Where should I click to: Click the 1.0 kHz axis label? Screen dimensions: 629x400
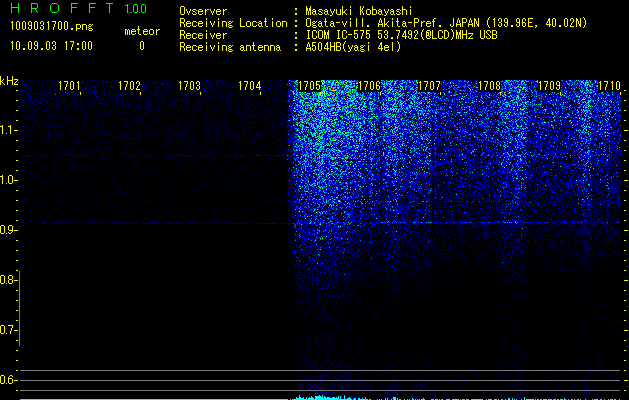coord(7,180)
